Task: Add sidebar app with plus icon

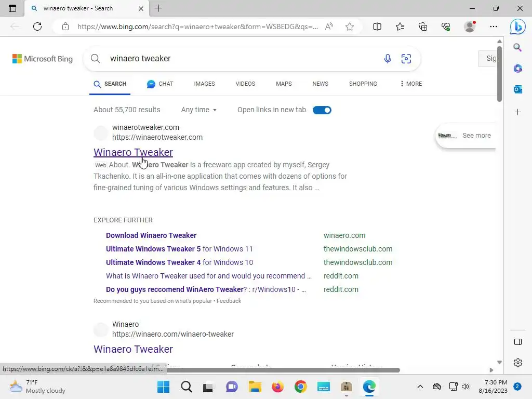Action: 517,112
